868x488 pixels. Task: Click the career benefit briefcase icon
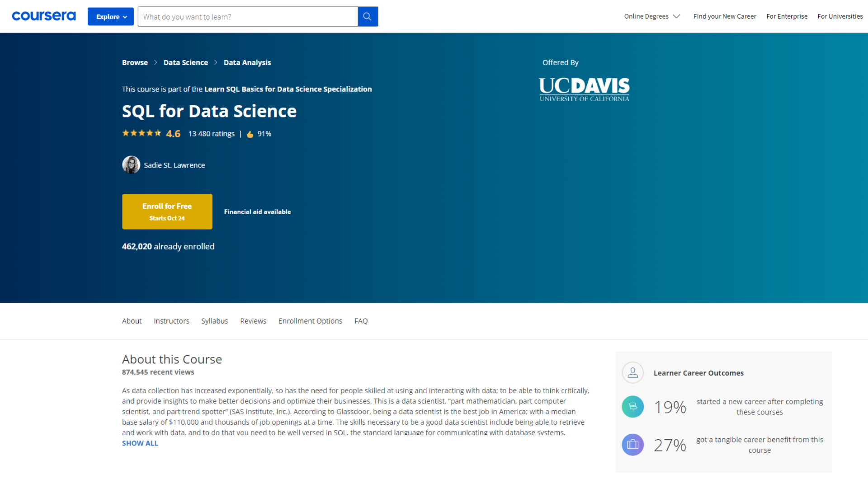click(x=633, y=445)
